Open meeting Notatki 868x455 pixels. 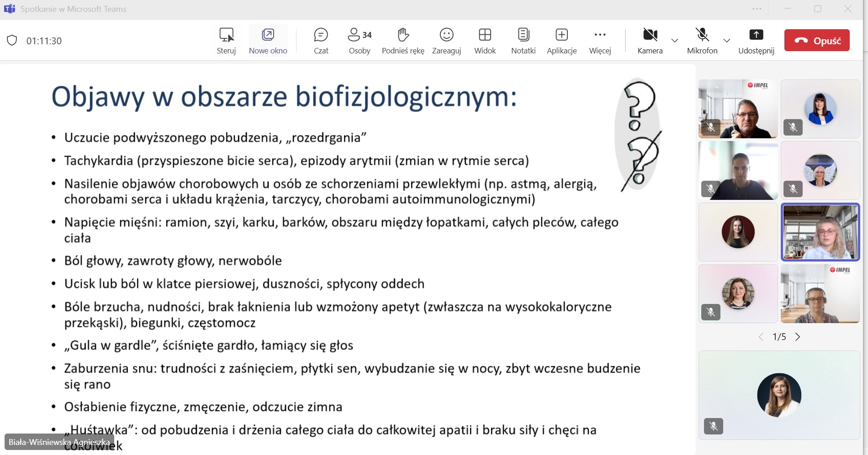[523, 41]
